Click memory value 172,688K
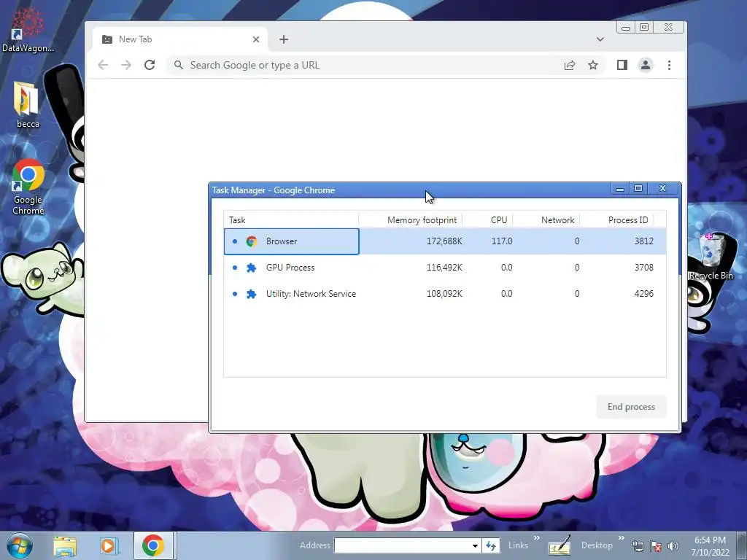Screen dimensions: 747x560 click(x=444, y=241)
